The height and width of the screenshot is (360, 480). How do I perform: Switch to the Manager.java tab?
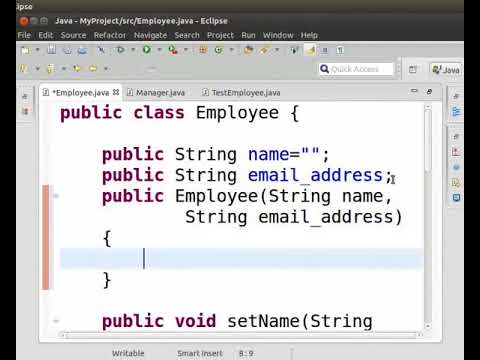(x=160, y=93)
